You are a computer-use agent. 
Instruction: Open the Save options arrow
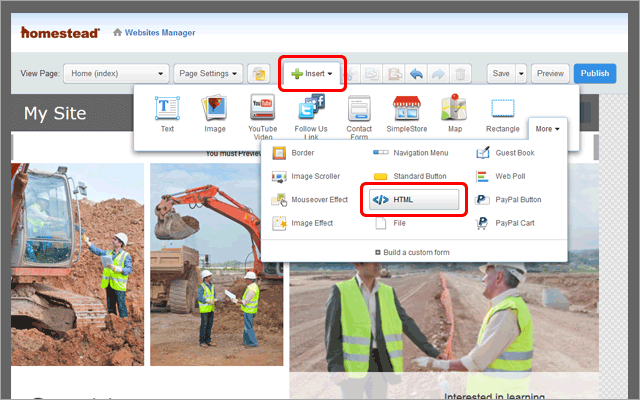point(521,74)
